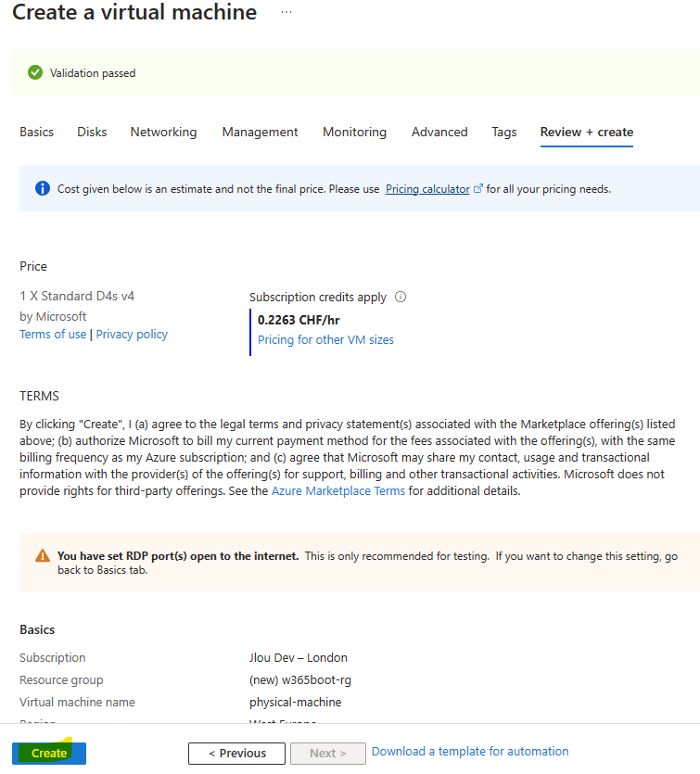Click the 'Subscription credits apply' label

[x=318, y=298]
